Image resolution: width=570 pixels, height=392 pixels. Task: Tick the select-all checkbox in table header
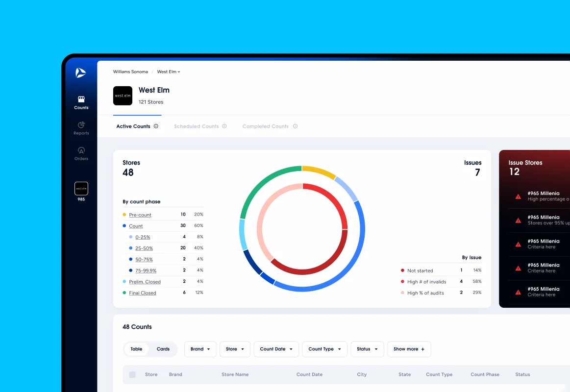[132, 374]
